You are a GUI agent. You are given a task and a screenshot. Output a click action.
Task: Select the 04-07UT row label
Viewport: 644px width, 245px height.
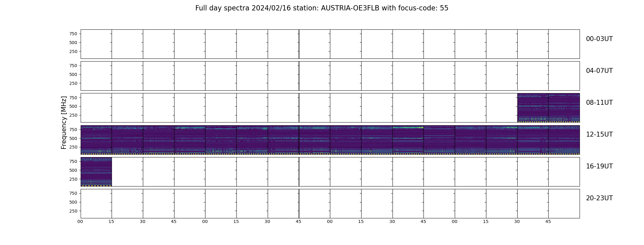tap(599, 71)
